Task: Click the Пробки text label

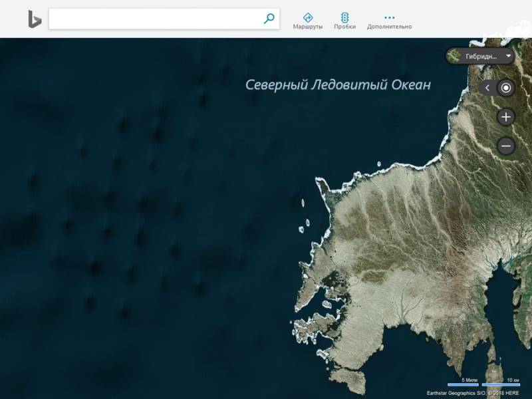Action: click(344, 27)
